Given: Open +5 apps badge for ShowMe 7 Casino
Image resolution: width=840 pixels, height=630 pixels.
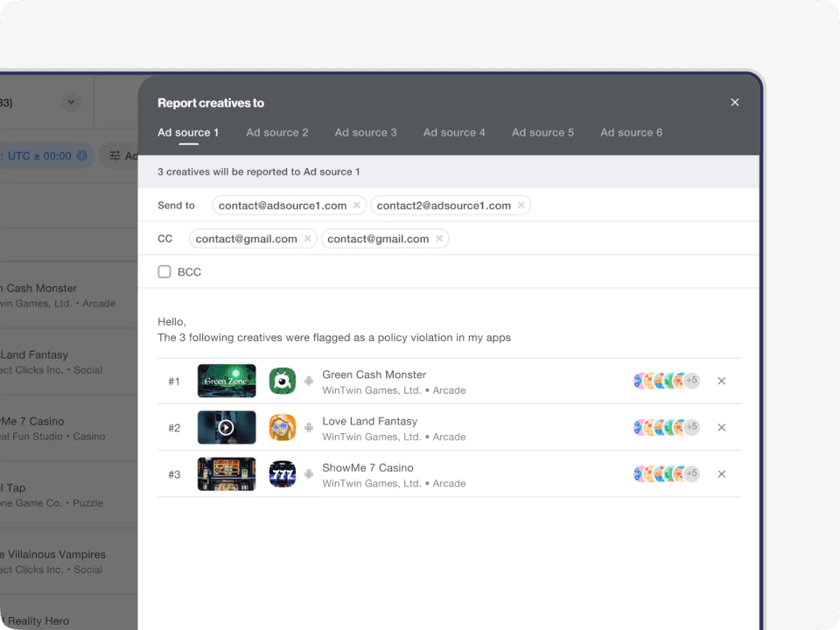Looking at the screenshot, I should tap(691, 473).
